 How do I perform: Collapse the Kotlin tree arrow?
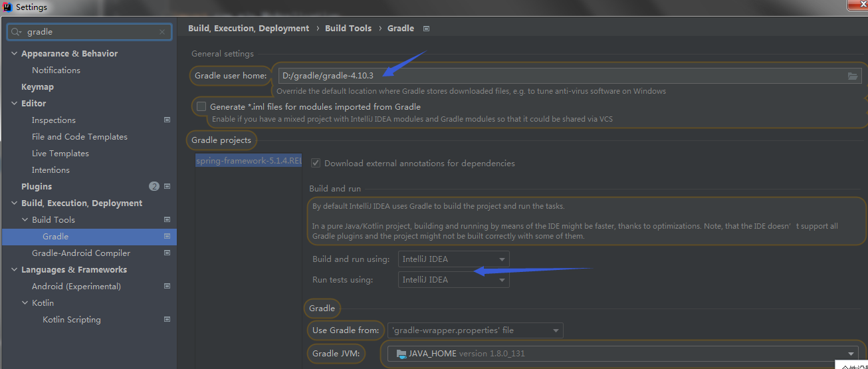click(x=25, y=303)
